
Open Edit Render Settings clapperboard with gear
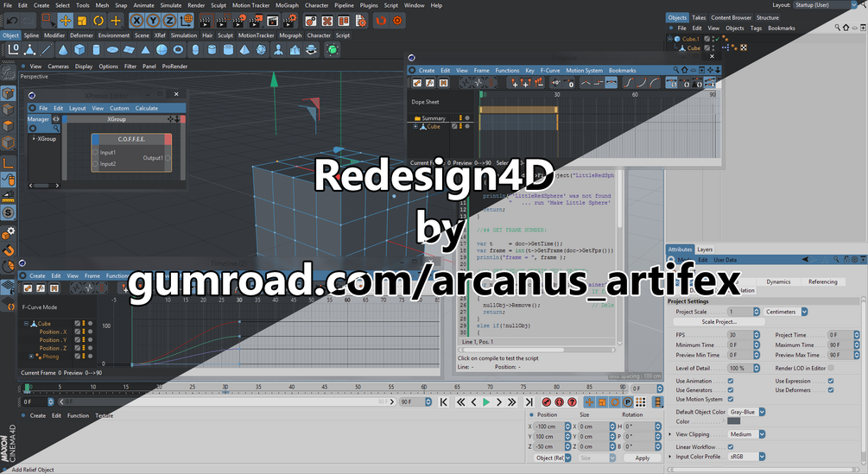[x=289, y=21]
